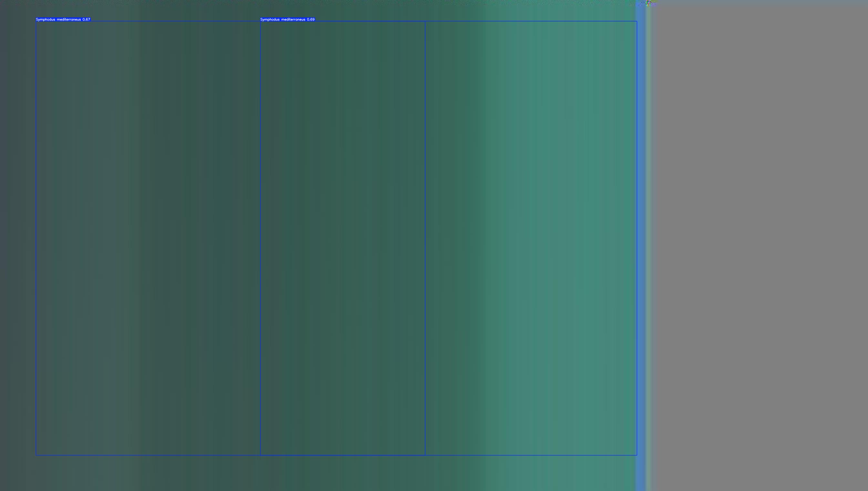Click the colorful noise pixel block at top

[649, 3]
